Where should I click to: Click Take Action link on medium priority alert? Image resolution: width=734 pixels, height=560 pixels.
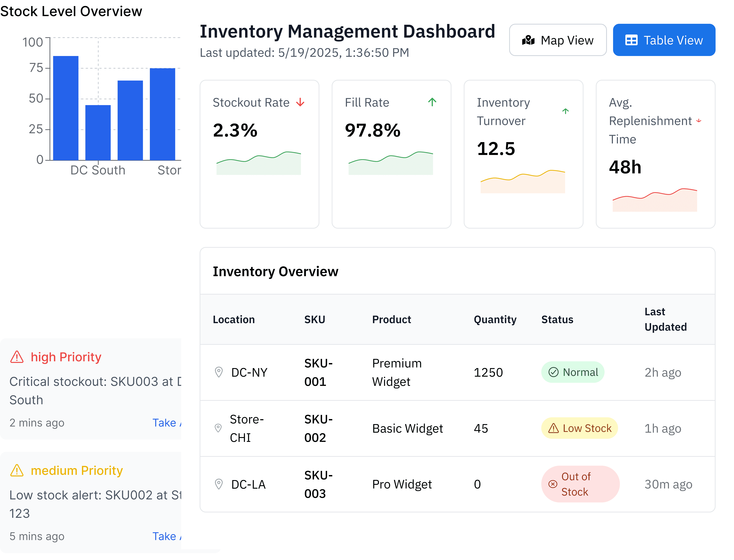(166, 536)
